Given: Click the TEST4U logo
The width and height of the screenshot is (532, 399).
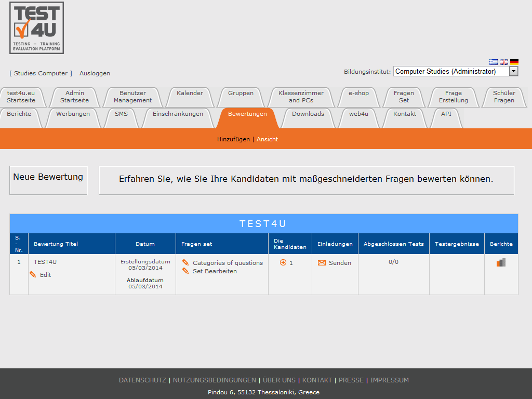Looking at the screenshot, I should pyautogui.click(x=37, y=28).
